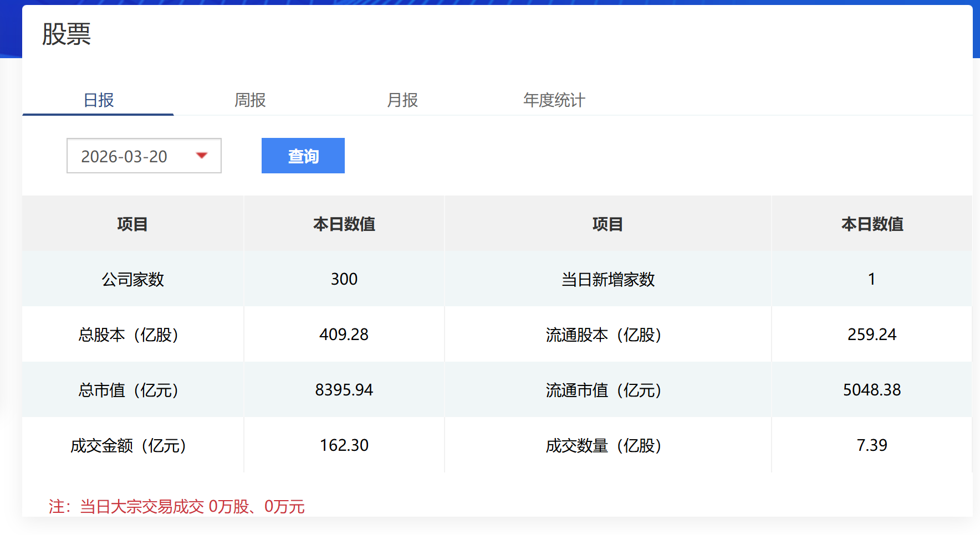Click the 公司家数 row label
The width and height of the screenshot is (980, 535).
133,279
